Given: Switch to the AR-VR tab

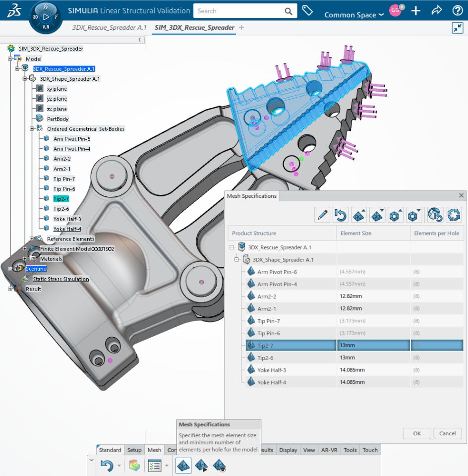Looking at the screenshot, I should click(x=329, y=450).
